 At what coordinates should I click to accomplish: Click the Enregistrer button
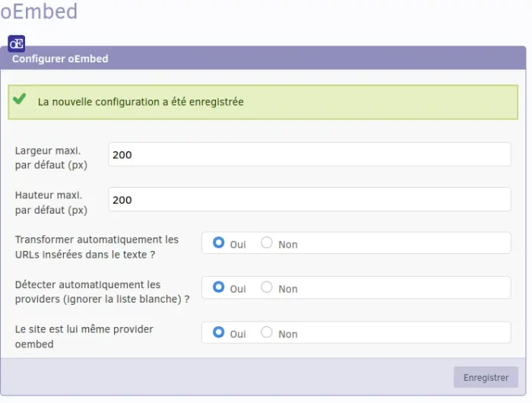pyautogui.click(x=486, y=377)
